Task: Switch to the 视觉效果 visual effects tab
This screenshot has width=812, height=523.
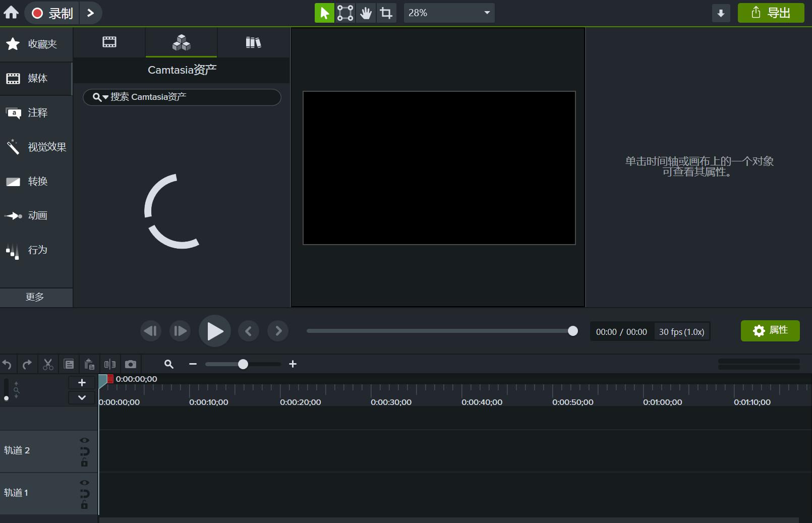Action: tap(36, 147)
